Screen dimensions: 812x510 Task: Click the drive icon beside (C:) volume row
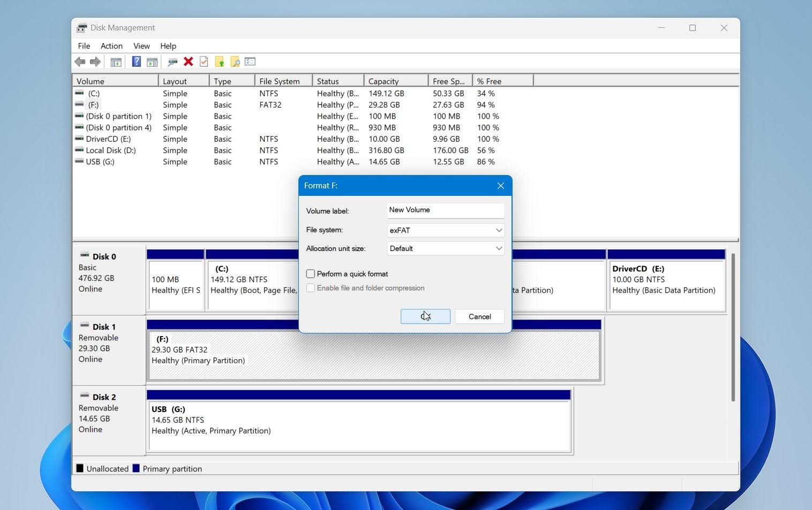(x=79, y=93)
